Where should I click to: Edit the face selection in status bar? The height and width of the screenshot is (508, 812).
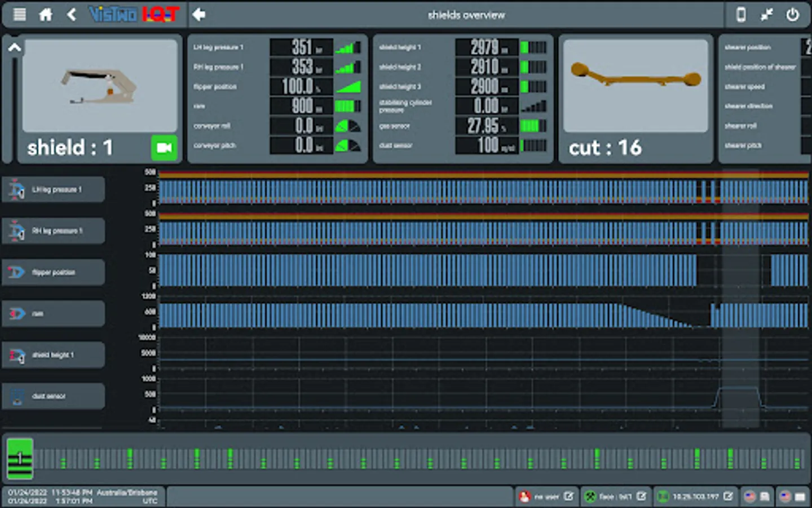click(x=641, y=496)
